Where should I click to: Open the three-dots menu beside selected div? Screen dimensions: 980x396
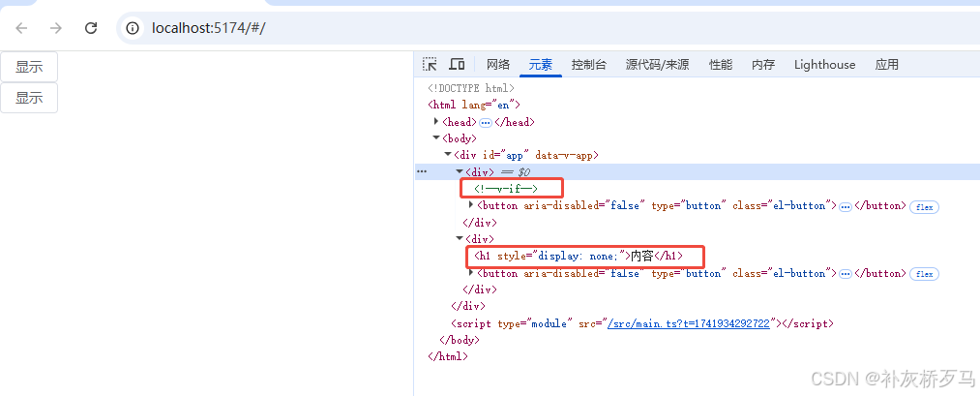click(x=423, y=171)
